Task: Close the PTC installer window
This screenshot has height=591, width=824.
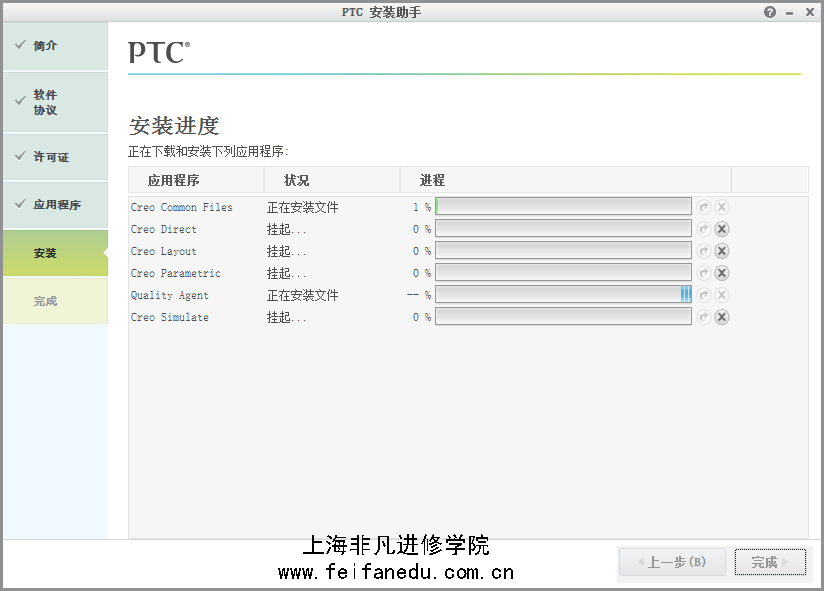Action: pyautogui.click(x=810, y=12)
